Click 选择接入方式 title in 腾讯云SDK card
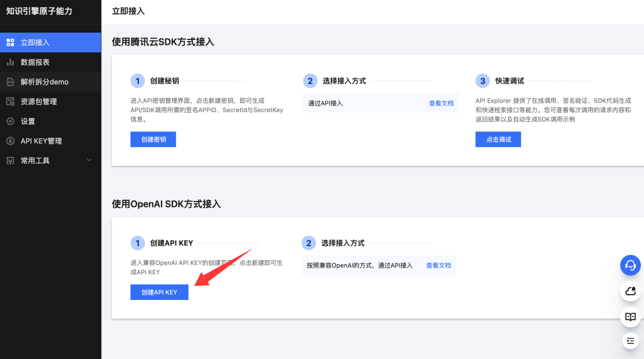The width and height of the screenshot is (644, 359). coord(344,81)
